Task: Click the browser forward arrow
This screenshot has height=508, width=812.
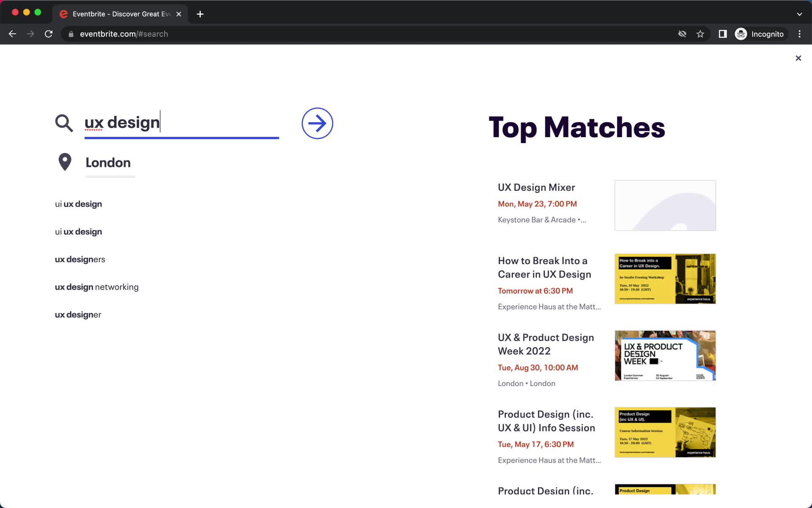Action: (30, 34)
